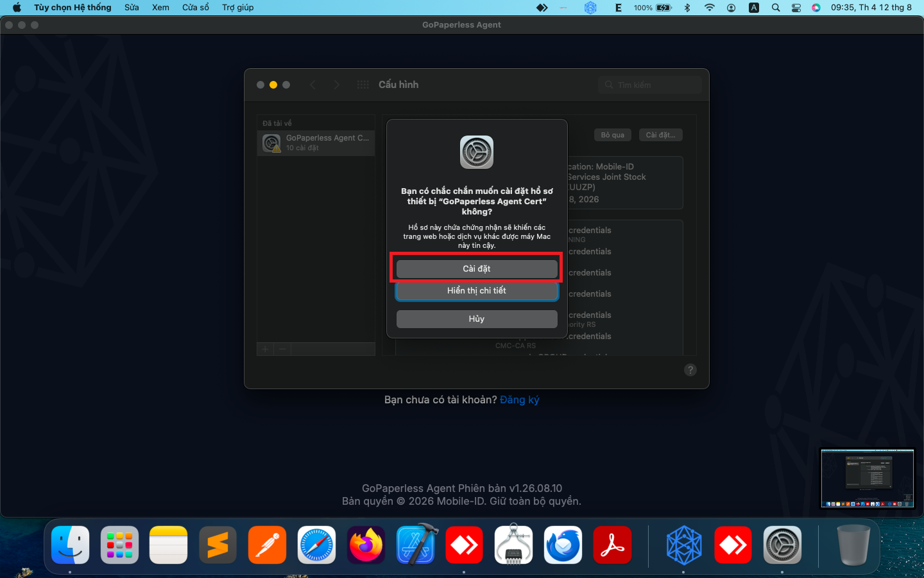Open the Trash in the Dock

coord(853,545)
